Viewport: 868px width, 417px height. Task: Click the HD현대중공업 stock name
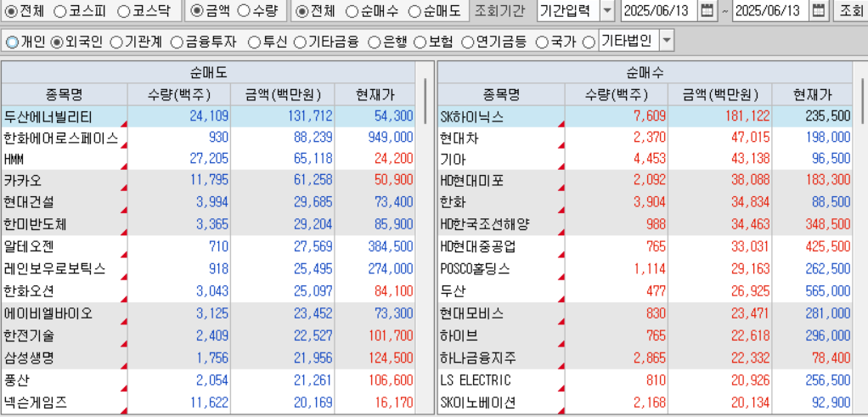click(x=479, y=246)
